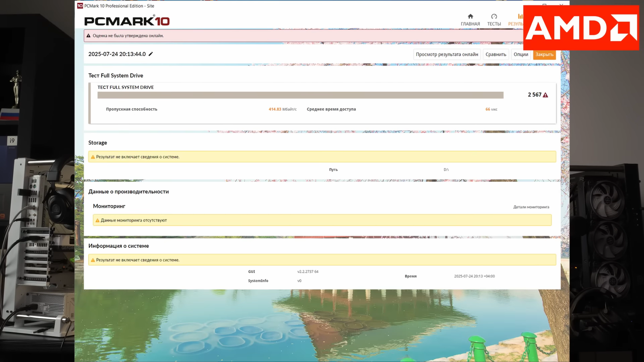Select the score value 2 567
Screen dimensions: 644x362
(535, 95)
